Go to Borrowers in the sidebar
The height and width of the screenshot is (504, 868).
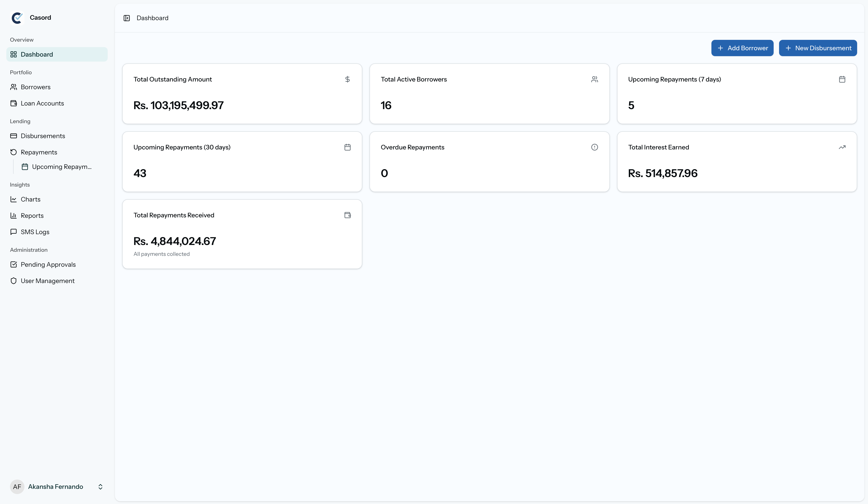pyautogui.click(x=36, y=87)
